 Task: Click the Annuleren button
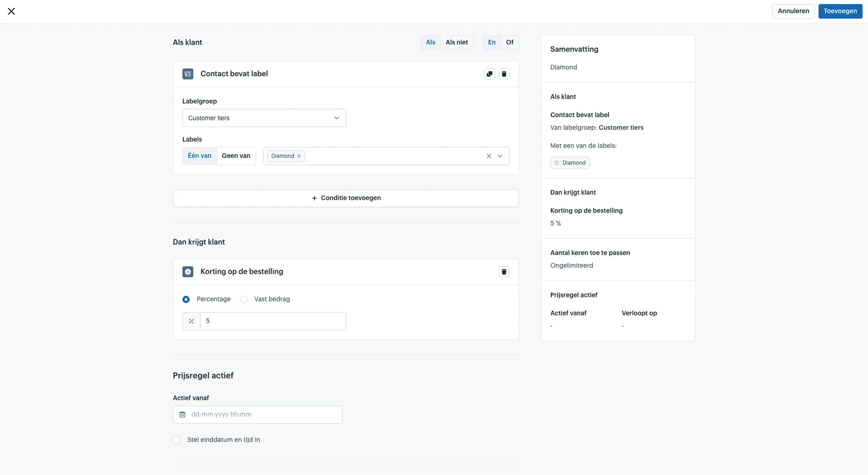point(793,11)
